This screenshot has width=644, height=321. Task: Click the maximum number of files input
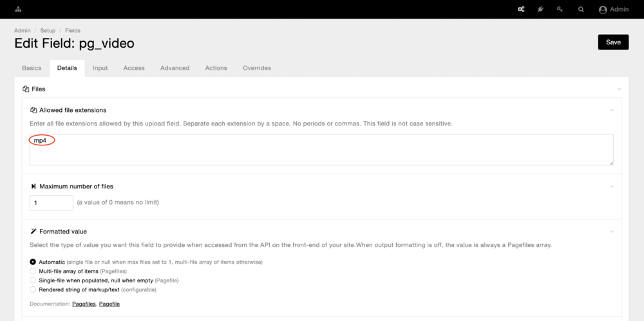click(x=52, y=203)
